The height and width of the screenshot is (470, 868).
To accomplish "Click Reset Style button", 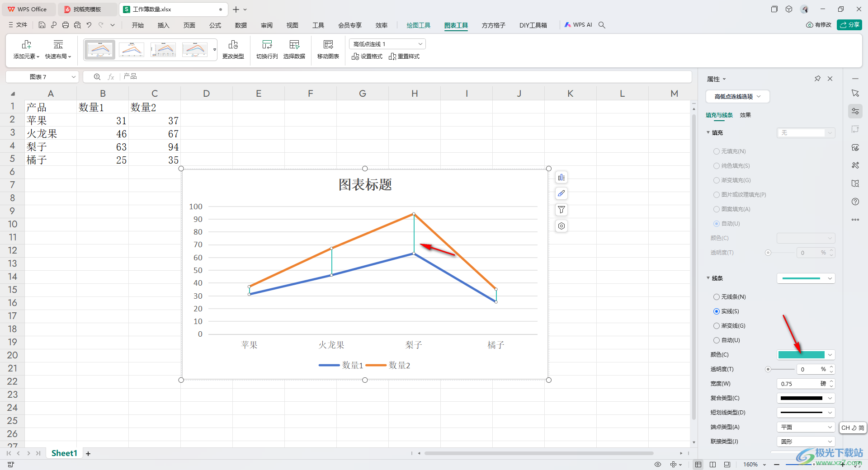I will [404, 56].
